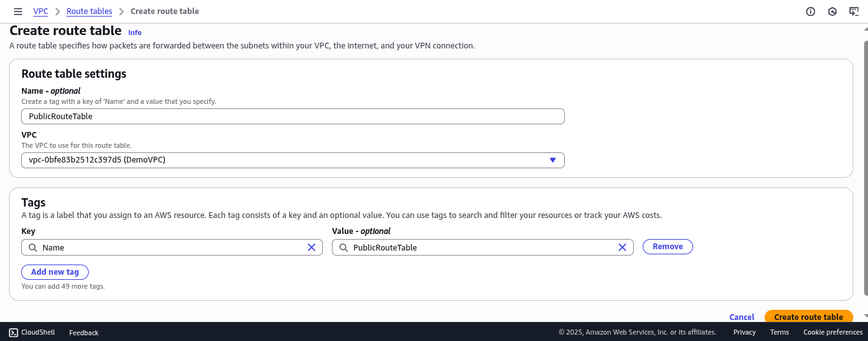The image size is (868, 341).
Task: Open the hamburger navigation menu
Action: [x=18, y=11]
